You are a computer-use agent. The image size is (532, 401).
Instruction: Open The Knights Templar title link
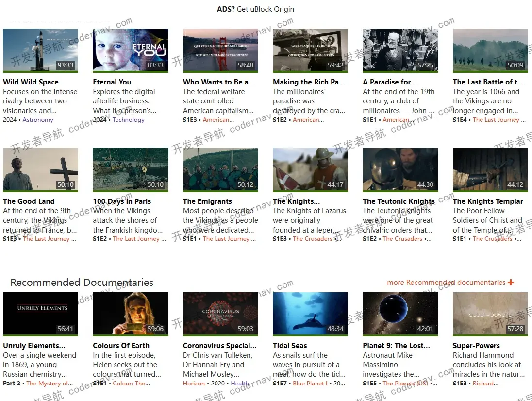(488, 201)
